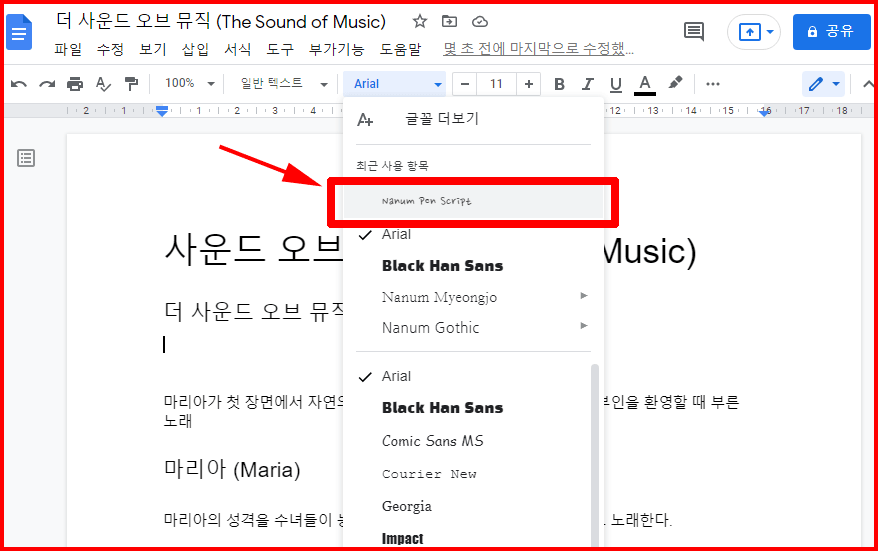Toggle bold formatting
Screen dimensions: 878x551
click(x=559, y=84)
